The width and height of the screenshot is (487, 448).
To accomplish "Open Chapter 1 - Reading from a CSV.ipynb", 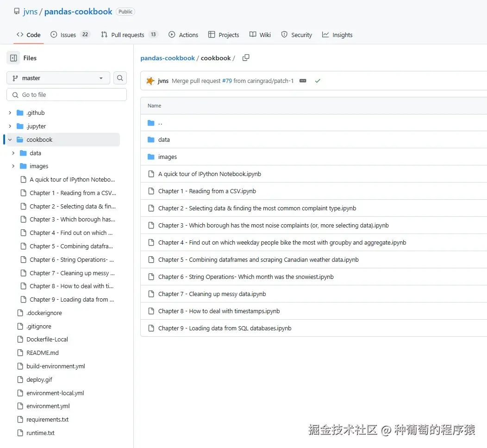I will click(x=207, y=191).
